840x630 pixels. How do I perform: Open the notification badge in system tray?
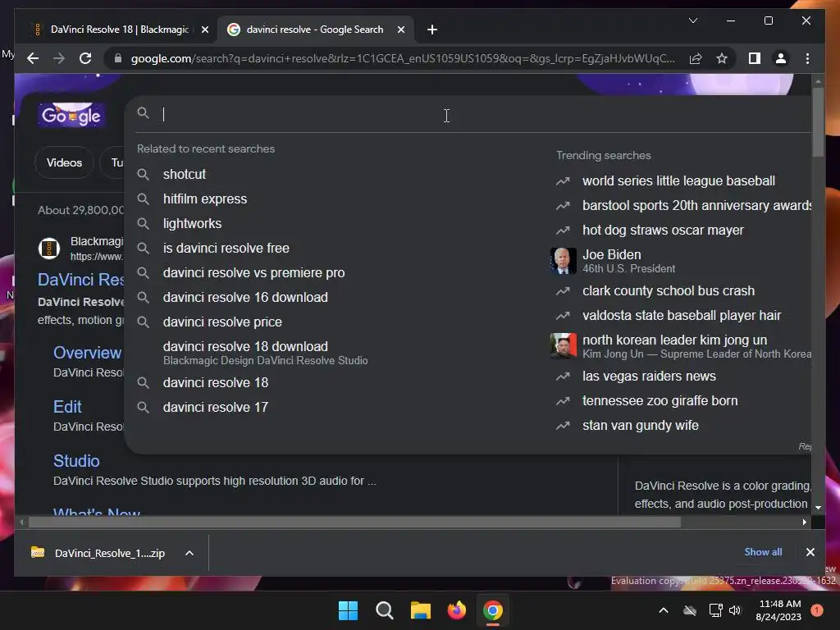817,610
